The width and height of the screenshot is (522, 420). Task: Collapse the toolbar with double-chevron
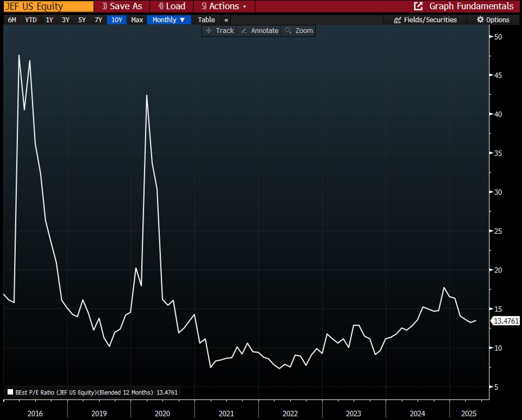pos(226,20)
